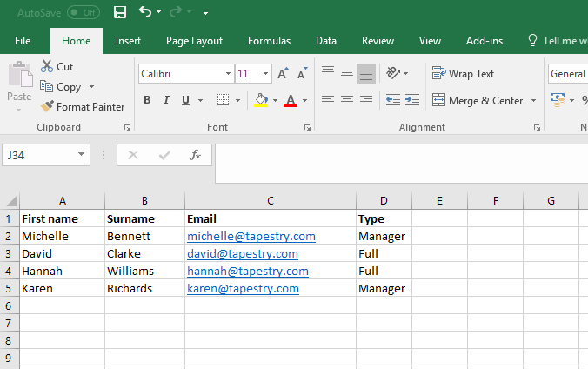Image resolution: width=588 pixels, height=369 pixels.
Task: Decrease font size with small A
Action: [x=302, y=74]
